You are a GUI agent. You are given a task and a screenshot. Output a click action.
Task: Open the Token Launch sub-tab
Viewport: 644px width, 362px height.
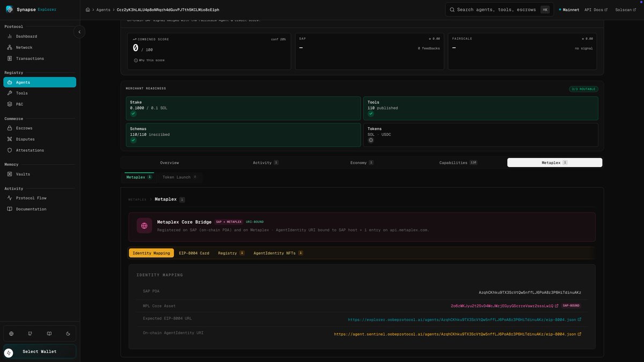pyautogui.click(x=179, y=177)
